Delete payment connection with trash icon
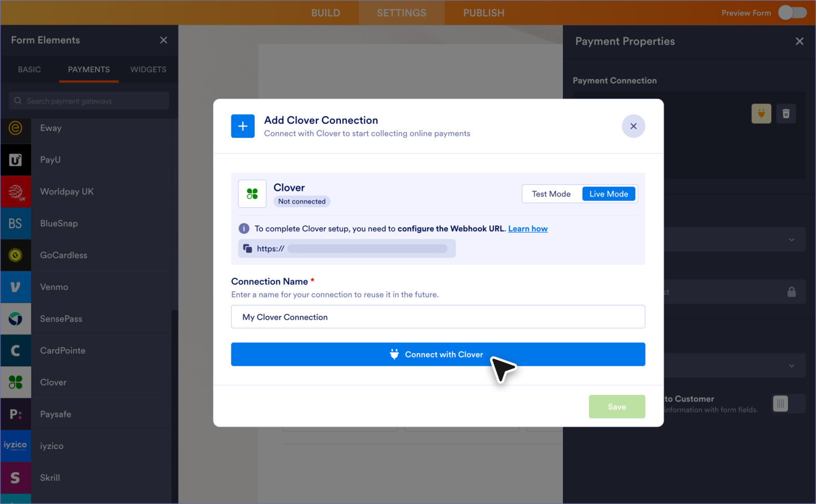 click(x=786, y=113)
